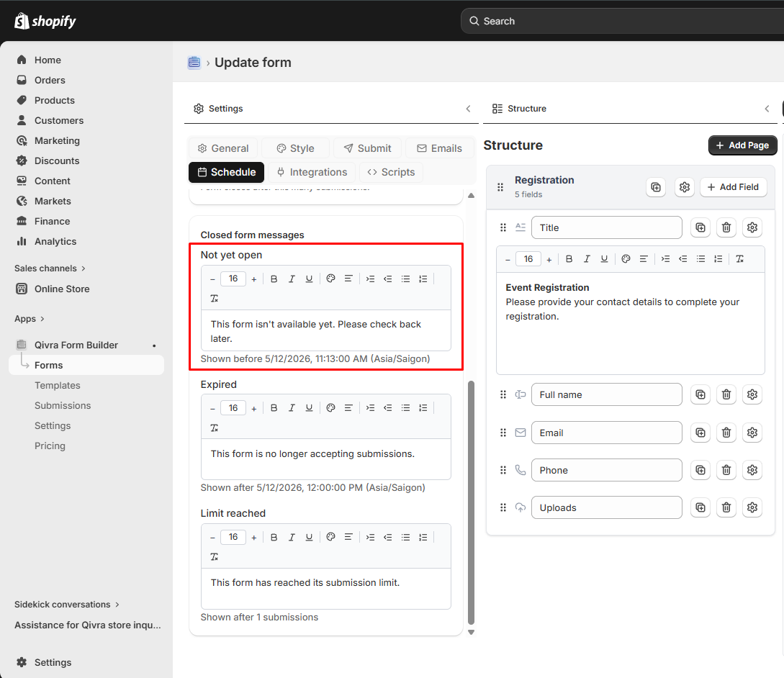Click the forms breadcrumb icon

194,63
